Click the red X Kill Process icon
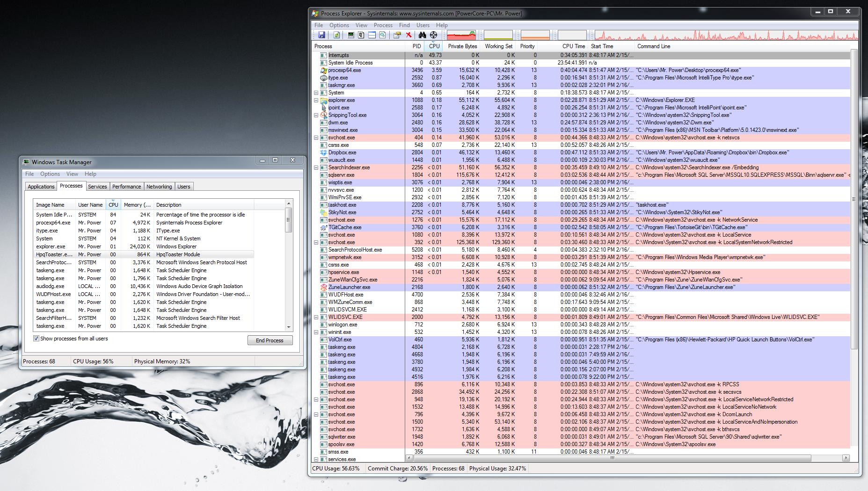 408,35
